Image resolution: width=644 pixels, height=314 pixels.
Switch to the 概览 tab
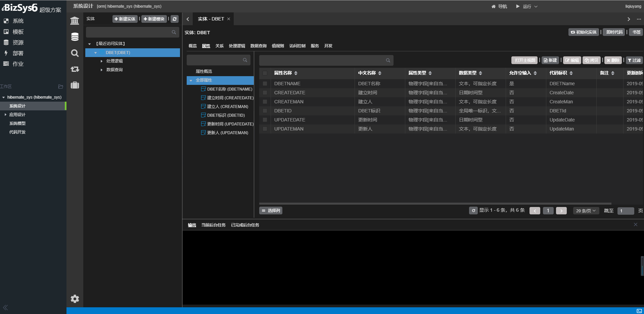coord(193,46)
